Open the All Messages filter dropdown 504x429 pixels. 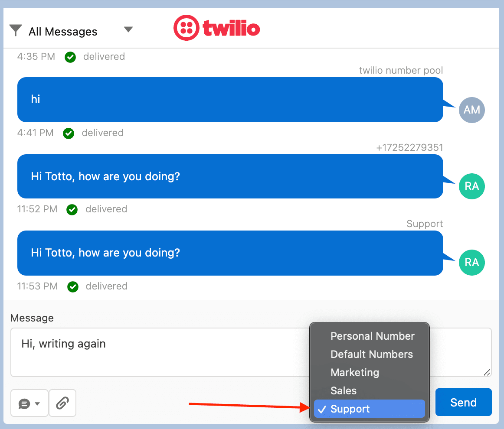pyautogui.click(x=62, y=31)
